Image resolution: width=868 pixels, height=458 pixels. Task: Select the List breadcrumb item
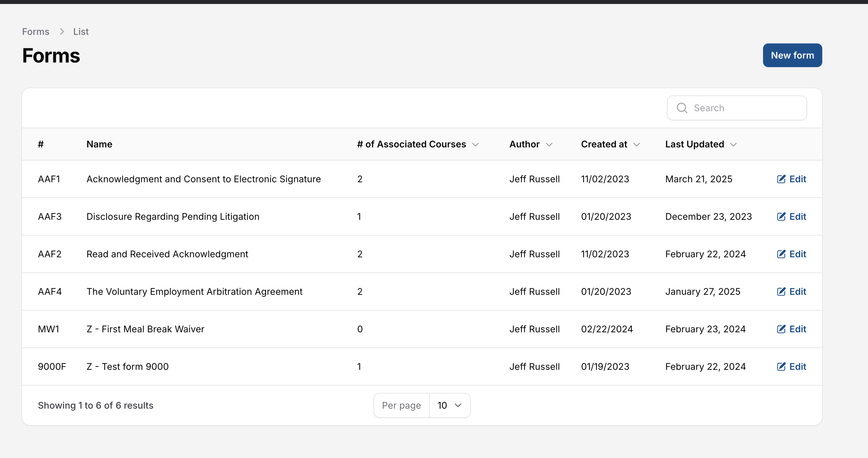tap(81, 32)
